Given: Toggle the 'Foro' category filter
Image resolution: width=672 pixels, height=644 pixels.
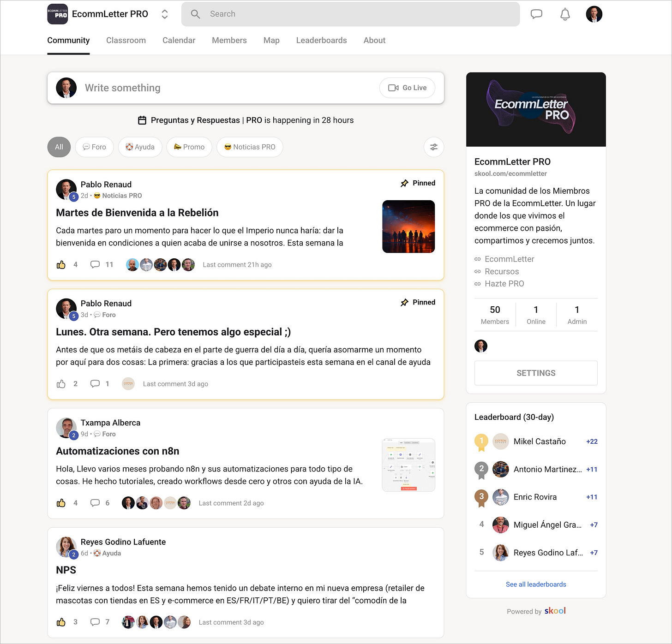Looking at the screenshot, I should click(x=94, y=147).
